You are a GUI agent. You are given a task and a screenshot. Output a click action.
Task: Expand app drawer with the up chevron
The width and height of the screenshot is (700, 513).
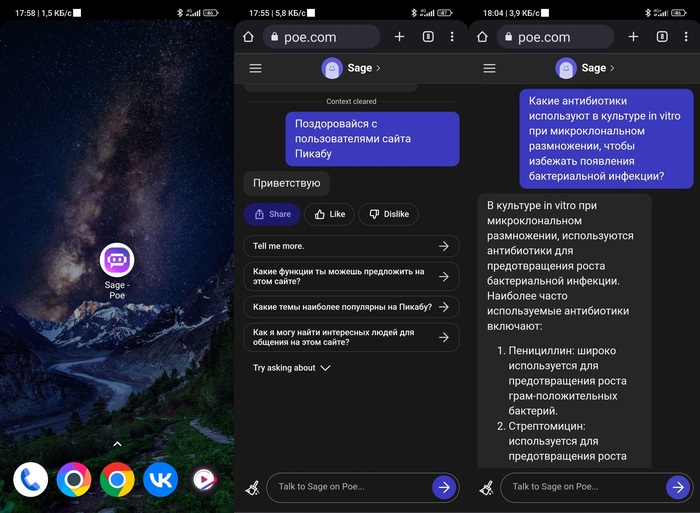point(117,443)
